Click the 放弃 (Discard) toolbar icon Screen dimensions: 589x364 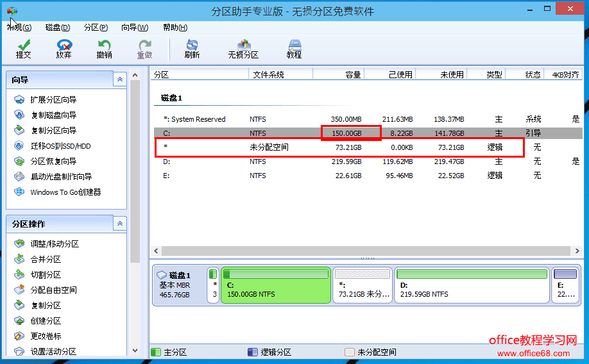[64, 49]
